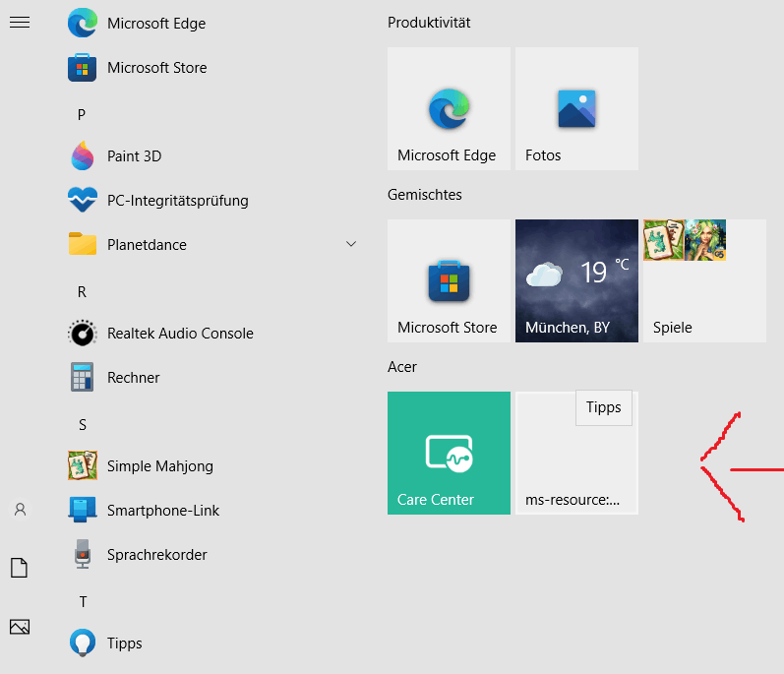Viewport: 784px width, 674px height.
Task: Click the Simple Mahjong icon in list
Action: point(83,465)
